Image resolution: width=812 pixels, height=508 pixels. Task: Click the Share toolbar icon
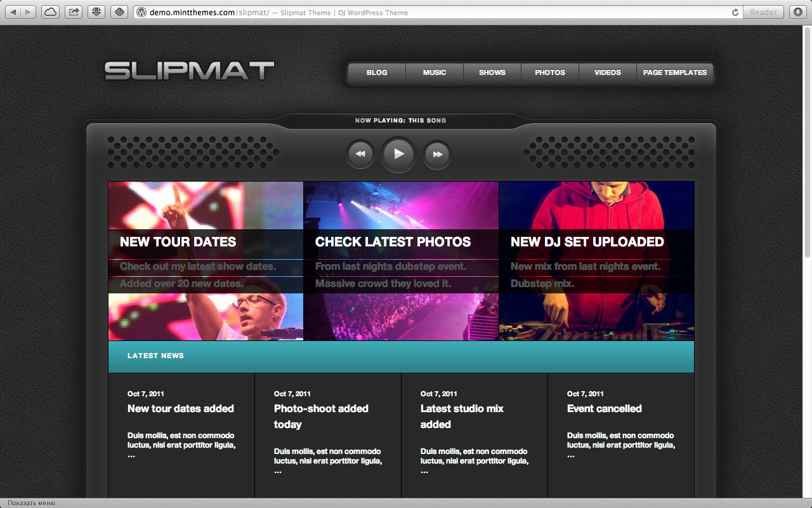pos(74,12)
